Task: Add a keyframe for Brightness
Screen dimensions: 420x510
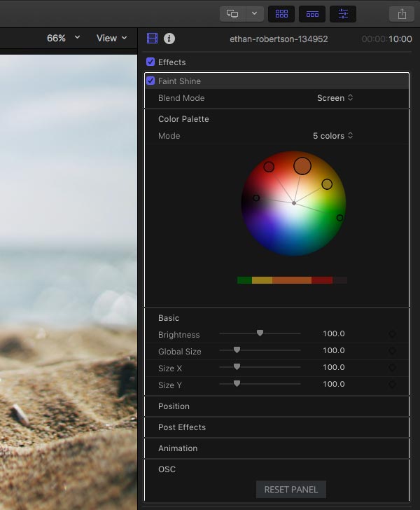Action: (x=393, y=334)
